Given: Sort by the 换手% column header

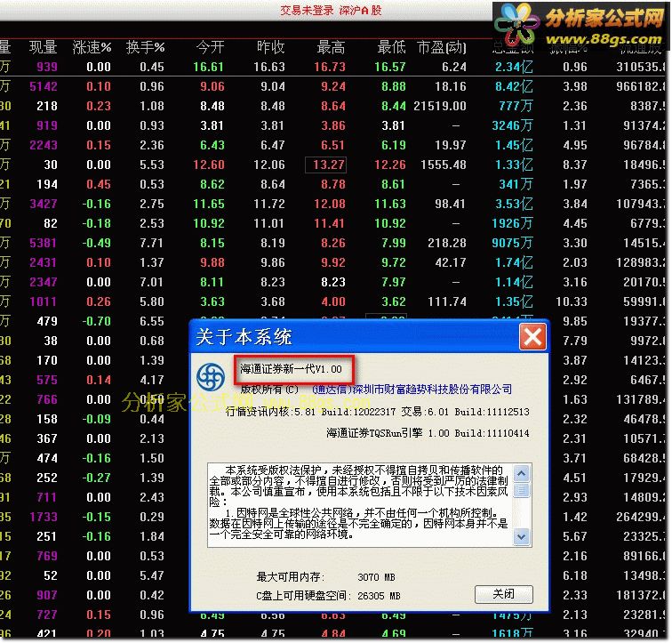Looking at the screenshot, I should pyautogui.click(x=145, y=47).
